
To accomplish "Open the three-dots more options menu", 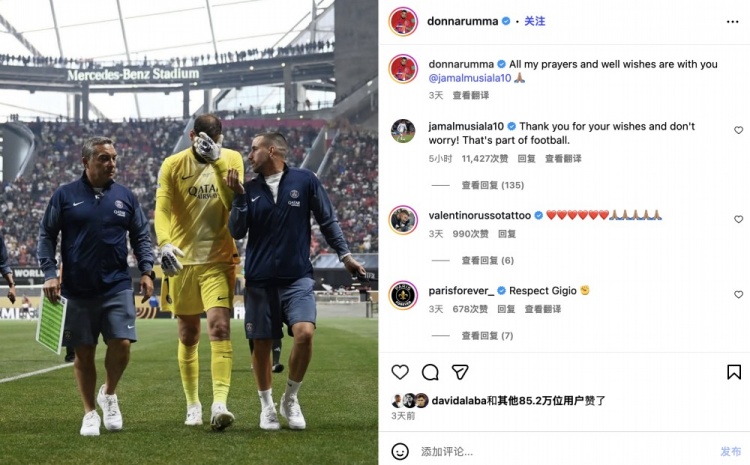I will tap(732, 22).
